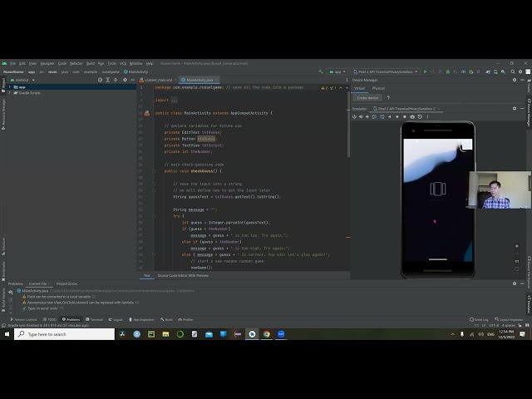The width and height of the screenshot is (532, 399).
Task: Click the emulator Overview square button
Action: pos(405,116)
